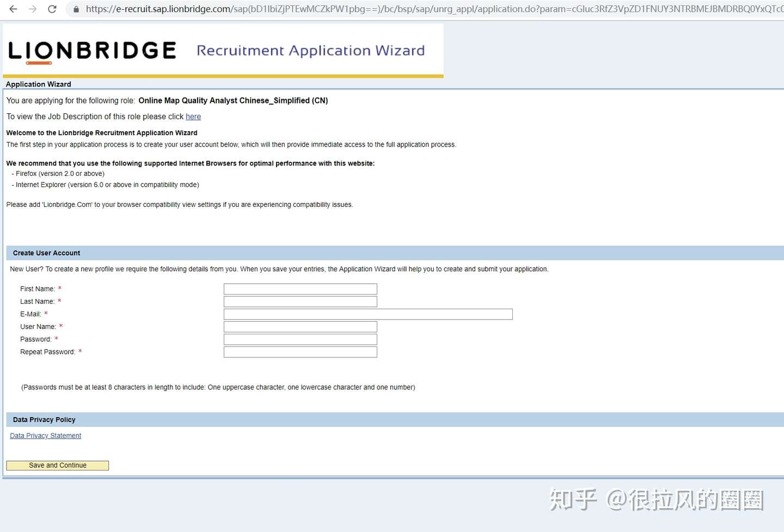
Task: Click the 'First Name:' label
Action: point(38,289)
